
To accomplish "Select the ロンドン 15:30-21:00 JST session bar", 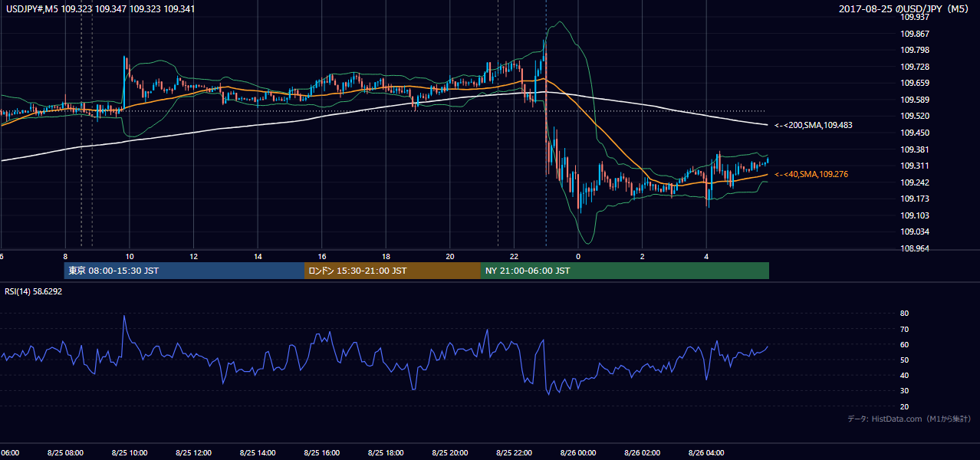I will click(x=393, y=271).
